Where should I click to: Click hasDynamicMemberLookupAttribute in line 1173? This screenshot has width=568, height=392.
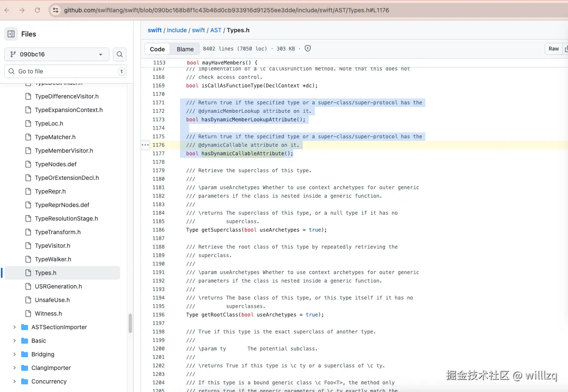[x=249, y=120]
